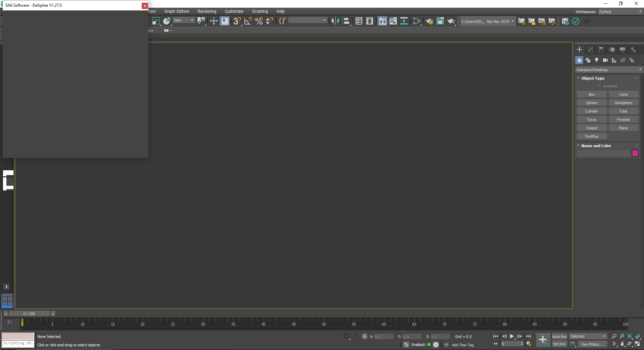Toggle the Percent Snap button
The width and height of the screenshot is (644, 350).
pos(259,21)
